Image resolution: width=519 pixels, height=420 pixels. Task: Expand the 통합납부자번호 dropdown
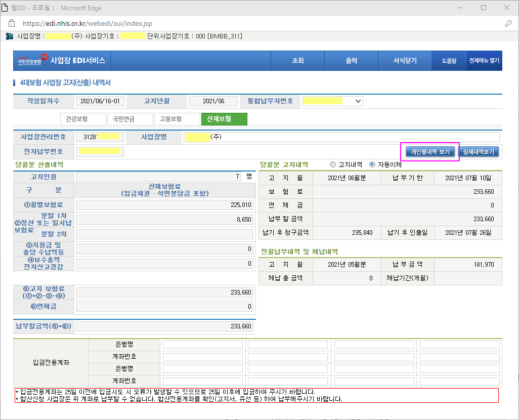point(358,101)
